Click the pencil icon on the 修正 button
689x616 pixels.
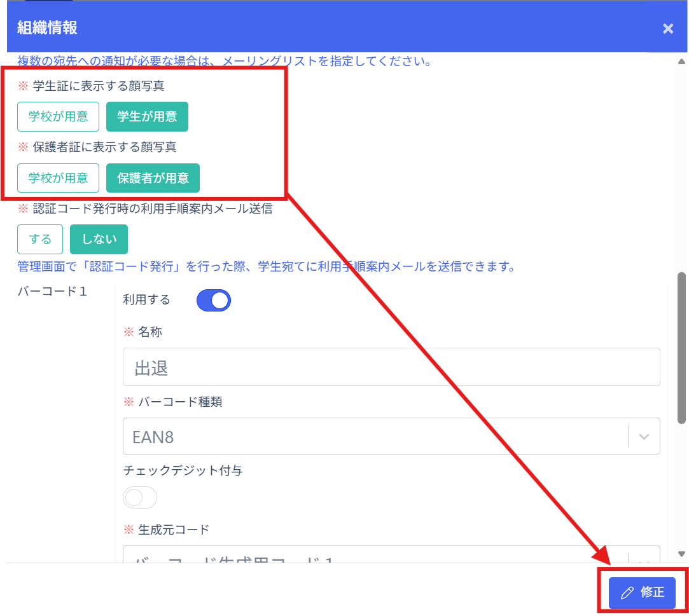click(x=627, y=593)
